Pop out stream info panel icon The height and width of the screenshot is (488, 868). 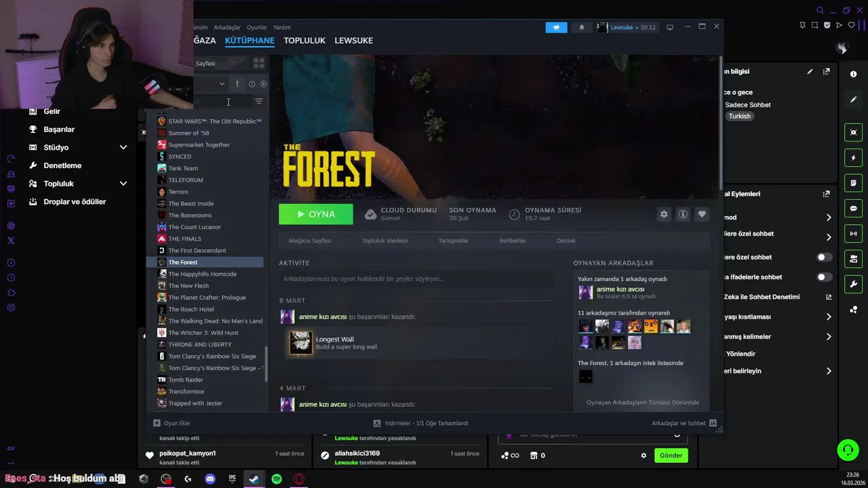pyautogui.click(x=826, y=71)
